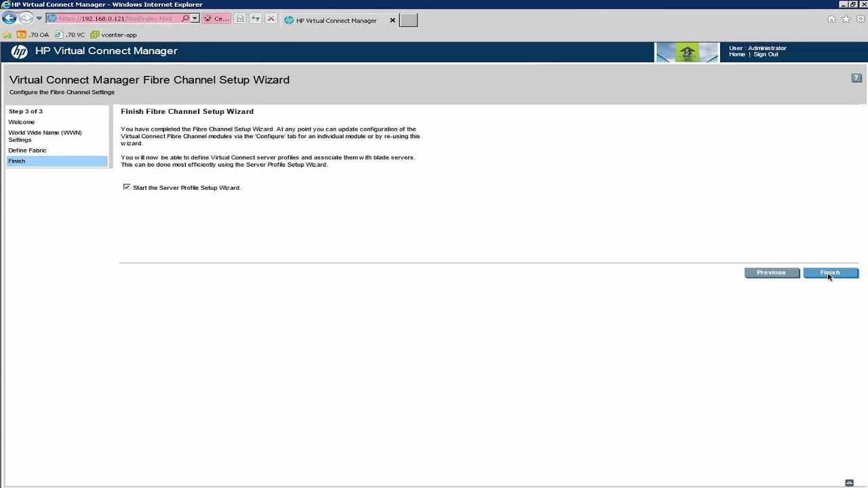Click the favorites bar star icon
The image size is (868, 488).
pos(7,35)
